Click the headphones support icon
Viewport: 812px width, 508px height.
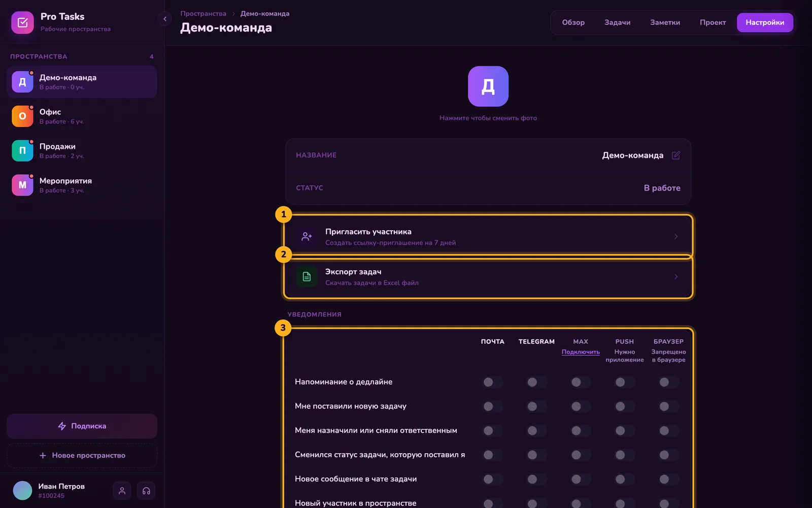(146, 491)
